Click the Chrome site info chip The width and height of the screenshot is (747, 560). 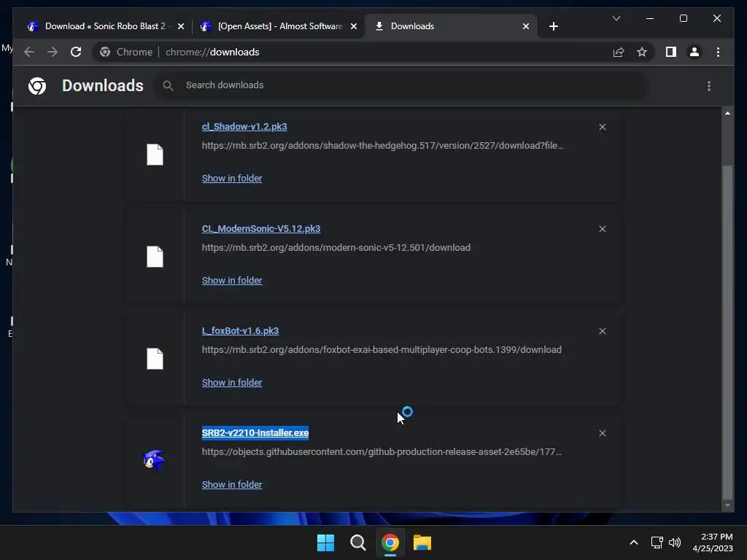[125, 52]
